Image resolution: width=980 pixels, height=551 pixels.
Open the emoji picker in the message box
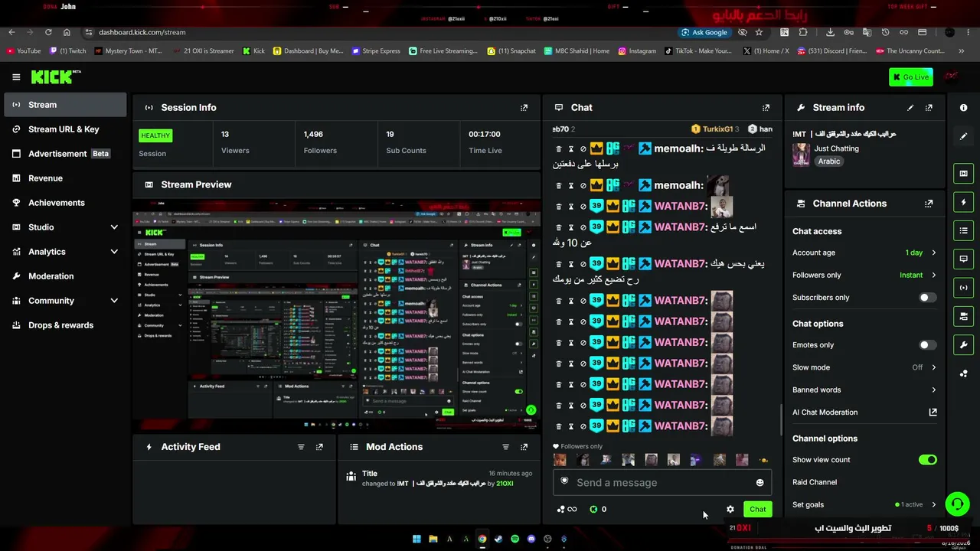(759, 483)
